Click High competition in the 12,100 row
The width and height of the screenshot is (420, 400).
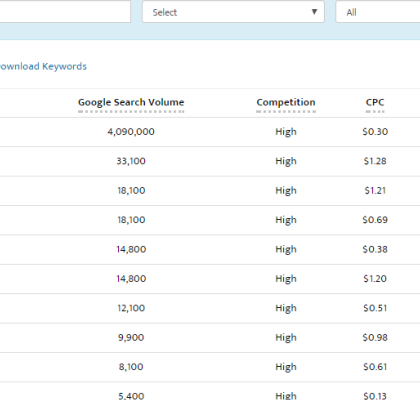click(x=286, y=308)
